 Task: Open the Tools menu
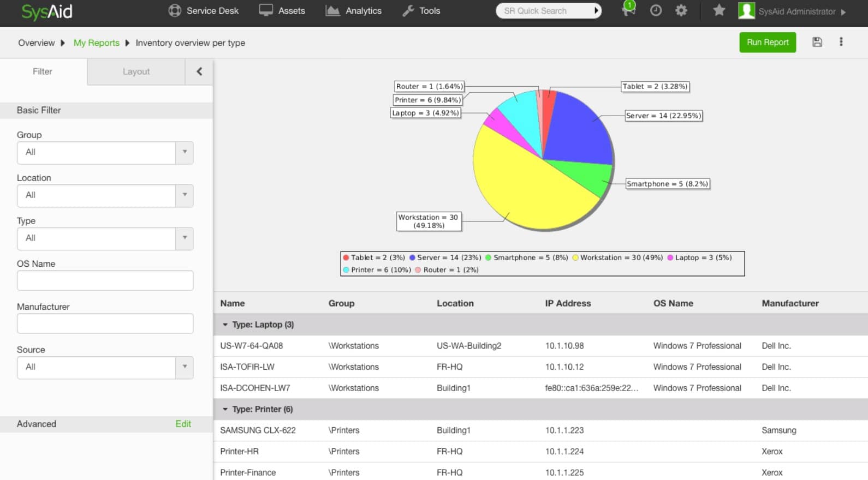(421, 11)
